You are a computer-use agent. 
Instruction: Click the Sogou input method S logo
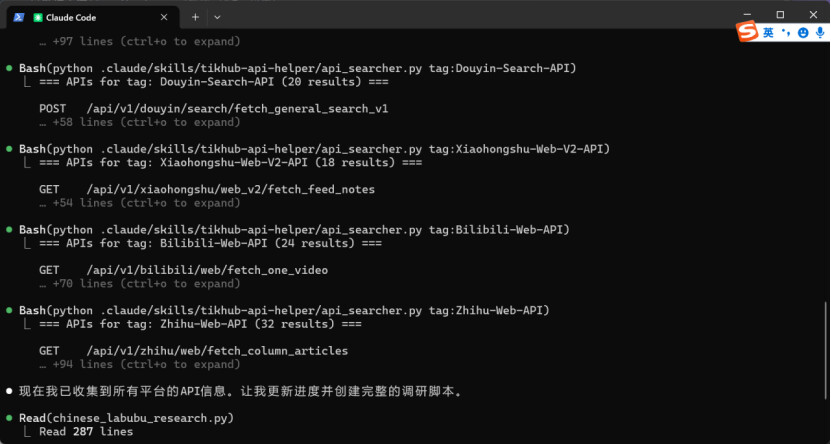point(748,32)
